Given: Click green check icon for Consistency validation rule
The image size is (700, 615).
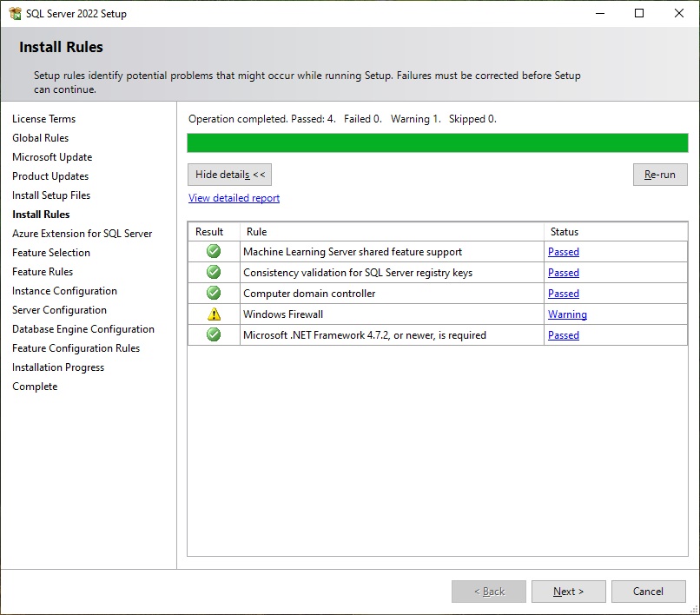Looking at the screenshot, I should (214, 273).
